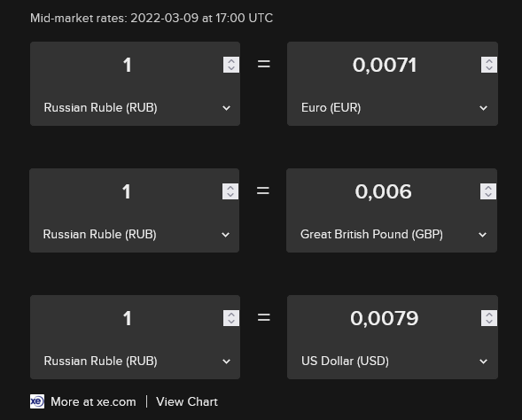Increase the Euro amount with stepper up arrow
The height and width of the screenshot is (420, 522).
[489, 61]
